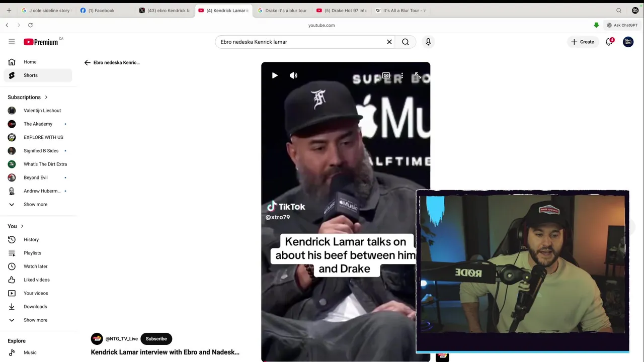Screen dimensions: 644x362
Task: Go back in browser history
Action: [7, 25]
